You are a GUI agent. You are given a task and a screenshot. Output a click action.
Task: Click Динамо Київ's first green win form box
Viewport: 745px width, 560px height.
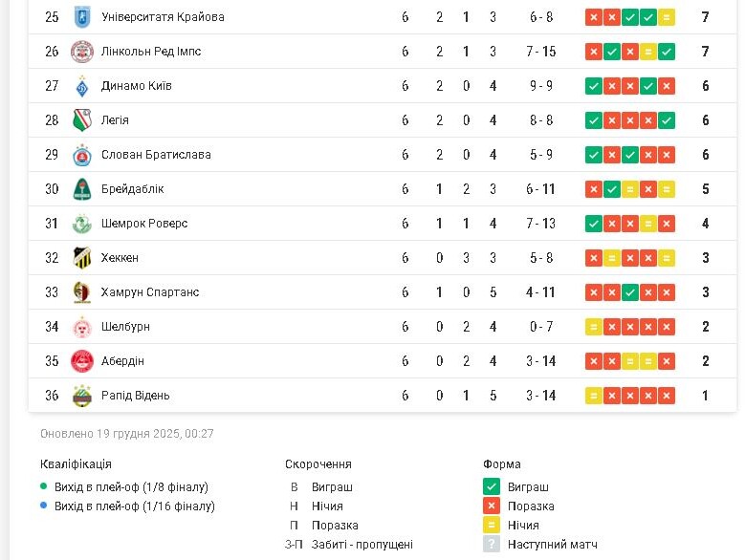[594, 86]
